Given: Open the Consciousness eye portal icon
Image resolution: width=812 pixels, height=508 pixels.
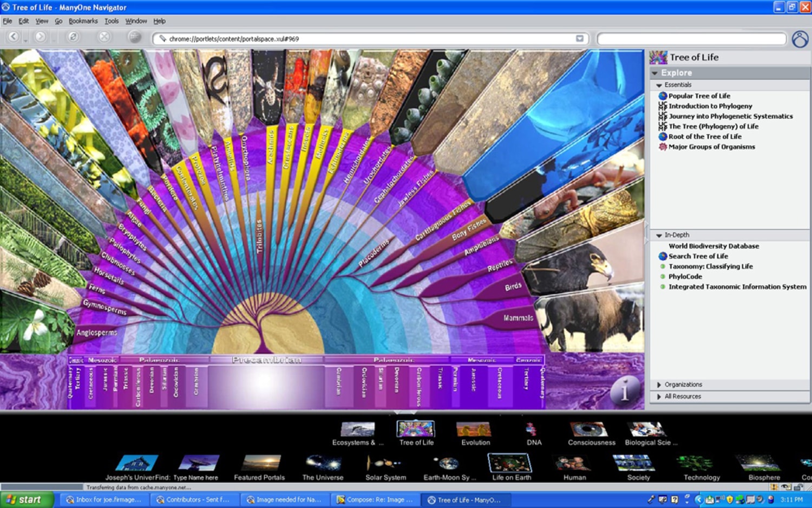Looking at the screenshot, I should click(591, 431).
